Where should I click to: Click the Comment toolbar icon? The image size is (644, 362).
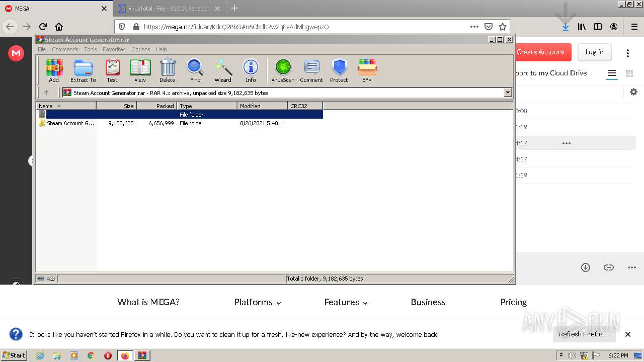click(x=311, y=70)
